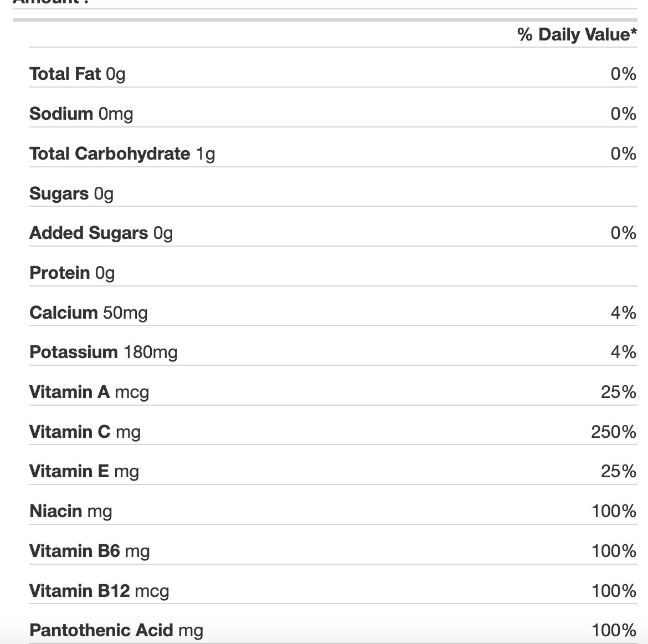Click the Vitamin B12 mcg row
This screenshot has width=648, height=644.
coord(333,591)
